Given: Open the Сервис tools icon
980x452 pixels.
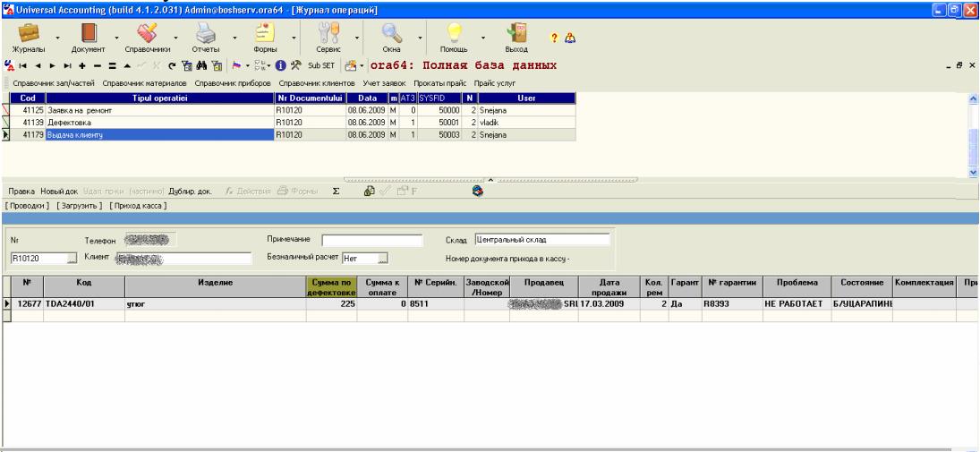Looking at the screenshot, I should (328, 33).
